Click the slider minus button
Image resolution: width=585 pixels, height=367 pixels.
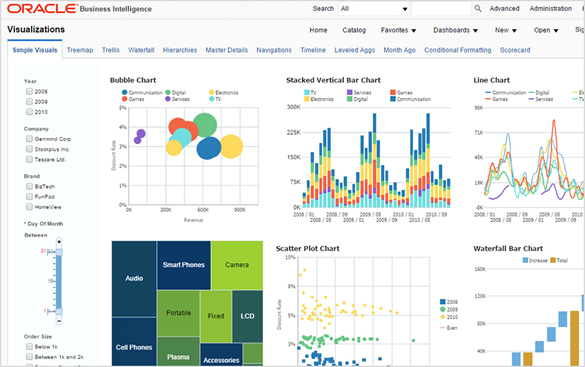[x=59, y=321]
